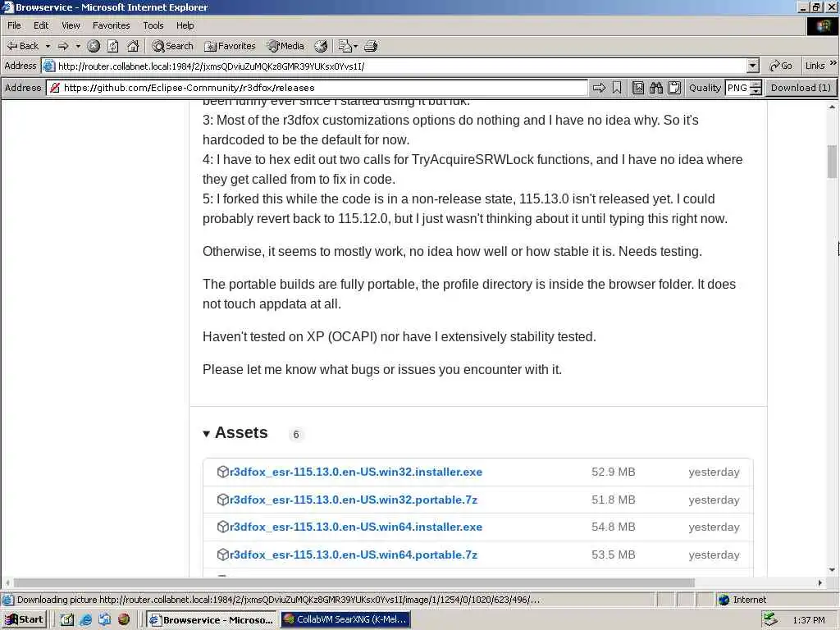Open the File menu
Viewport: 840px width, 630px height.
click(x=14, y=25)
